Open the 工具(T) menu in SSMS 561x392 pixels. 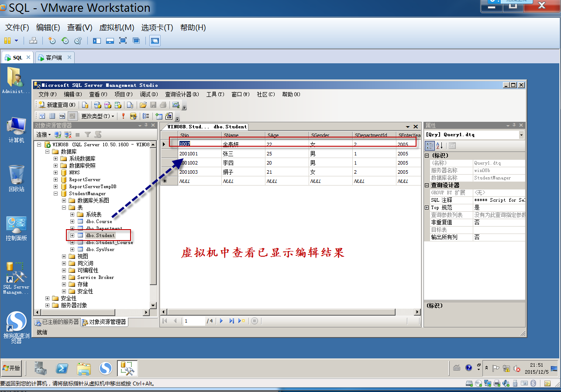(215, 94)
